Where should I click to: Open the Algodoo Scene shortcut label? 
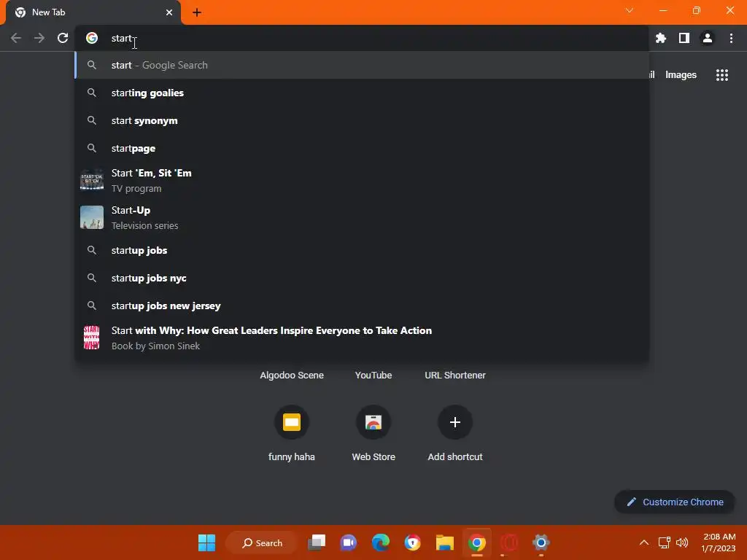click(292, 376)
